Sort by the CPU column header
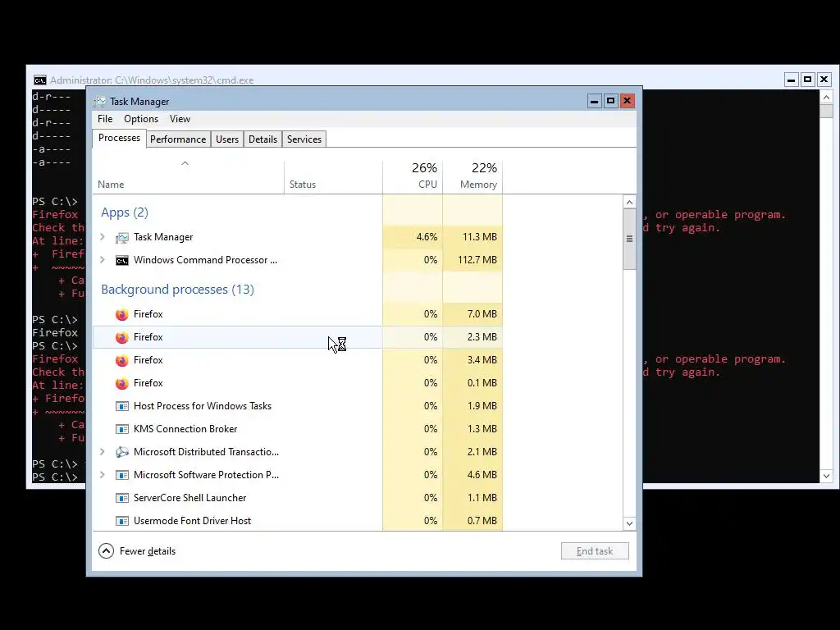 [413, 176]
